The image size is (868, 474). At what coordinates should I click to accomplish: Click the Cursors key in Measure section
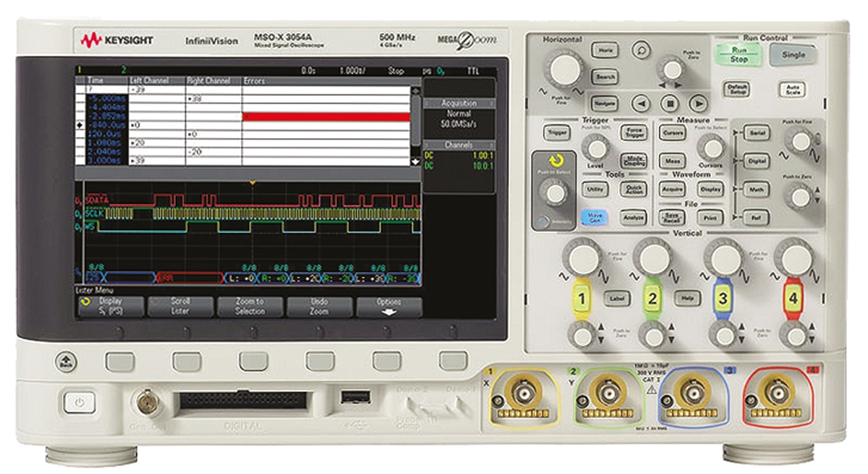click(x=672, y=133)
